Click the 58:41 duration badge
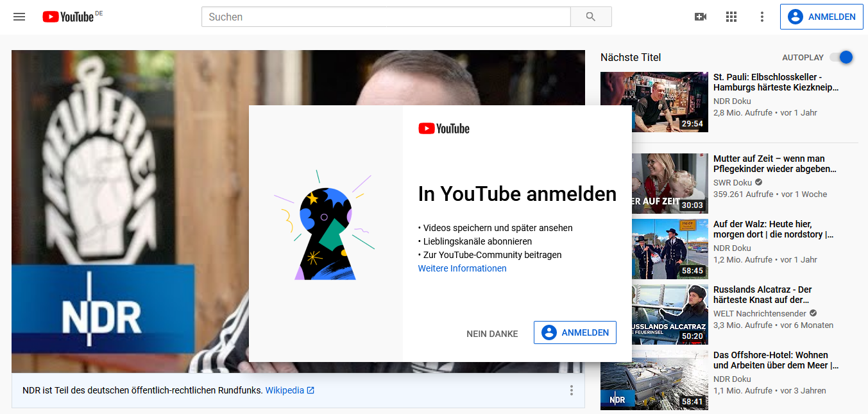868x414 pixels. coord(692,402)
